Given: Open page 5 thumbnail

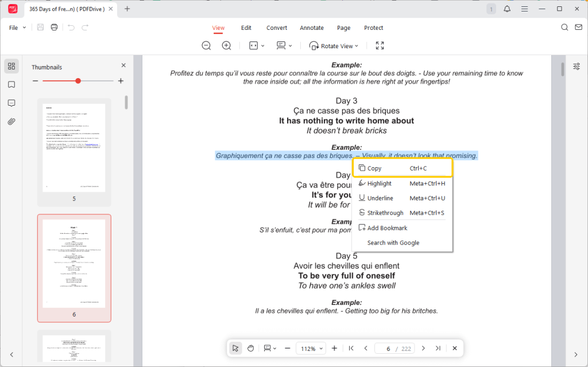Looking at the screenshot, I should click(x=73, y=147).
